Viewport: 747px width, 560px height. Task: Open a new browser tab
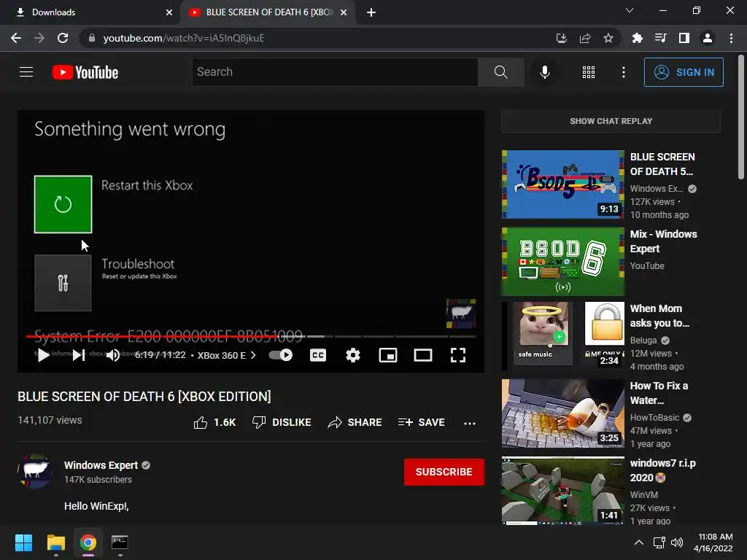click(x=371, y=12)
